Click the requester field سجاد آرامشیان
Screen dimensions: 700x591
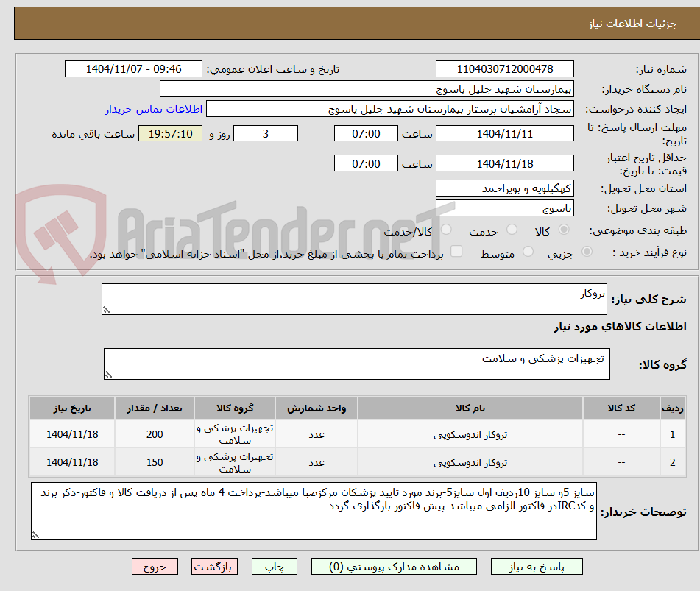(389, 109)
